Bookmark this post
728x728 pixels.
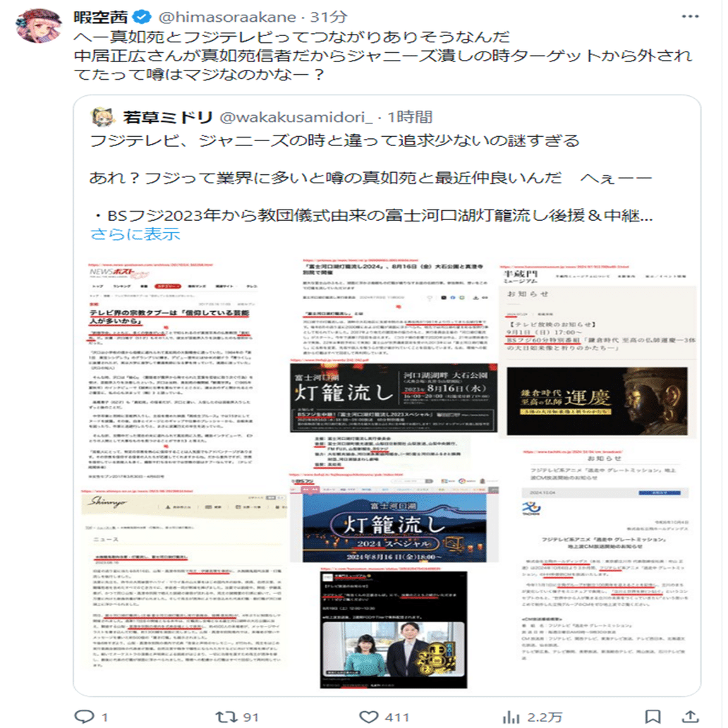pyautogui.click(x=653, y=717)
